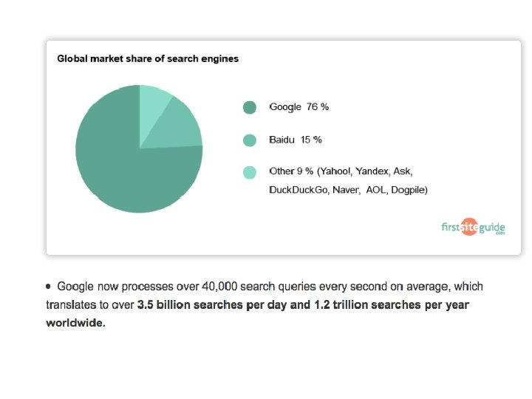This screenshot has width=532, height=399.
Task: Click the 'Baidu 15 %' legend label
Action: tap(296, 140)
